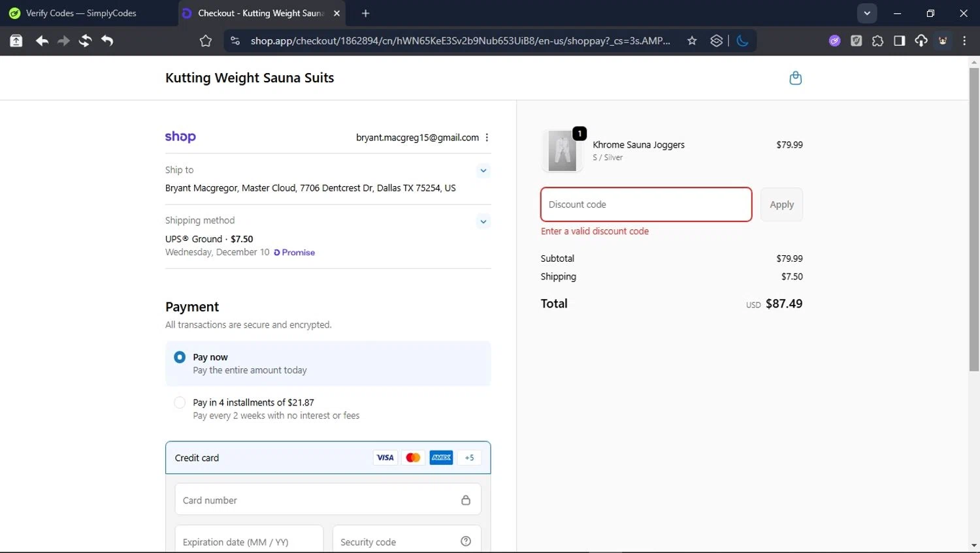The width and height of the screenshot is (980, 553).
Task: Go forward with browser forward arrow
Action: coord(63,40)
